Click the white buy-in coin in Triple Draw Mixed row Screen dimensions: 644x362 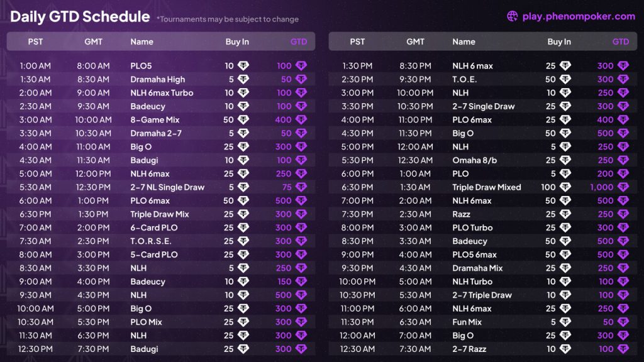565,187
